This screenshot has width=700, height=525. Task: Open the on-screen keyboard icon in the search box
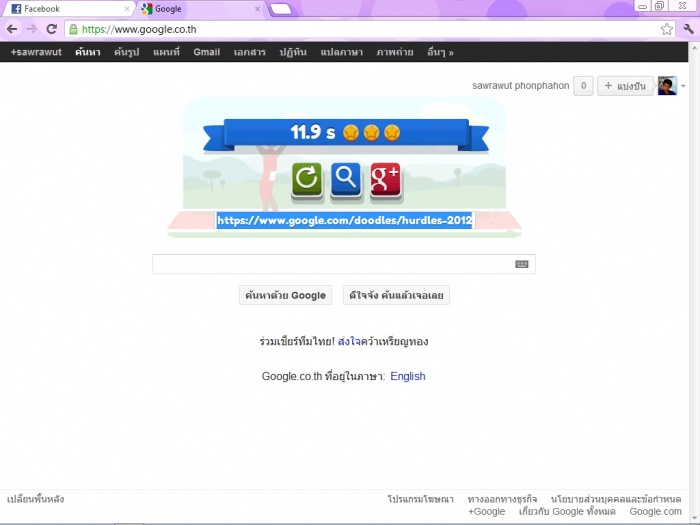521,264
